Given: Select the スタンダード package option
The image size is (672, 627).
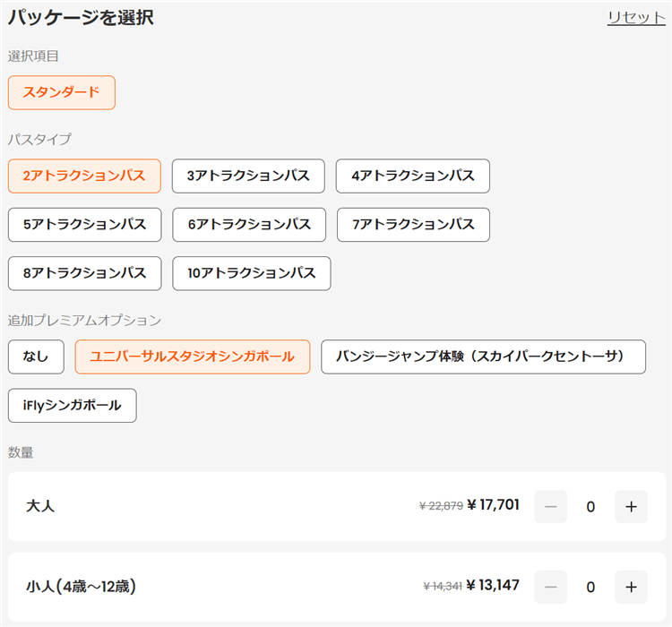Looking at the screenshot, I should coord(62,92).
